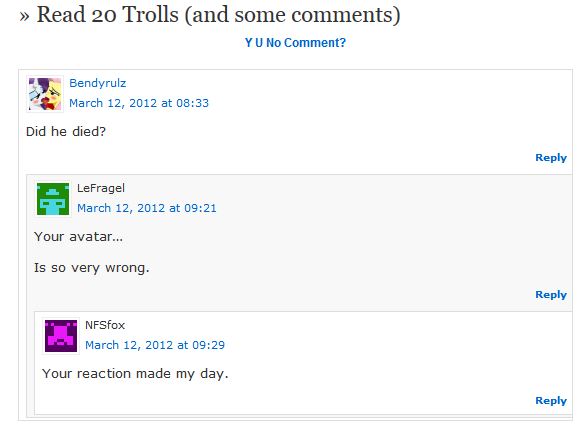Viewport: 588px width, 427px height.
Task: Open the Bendyrulz username link
Action: 98,83
